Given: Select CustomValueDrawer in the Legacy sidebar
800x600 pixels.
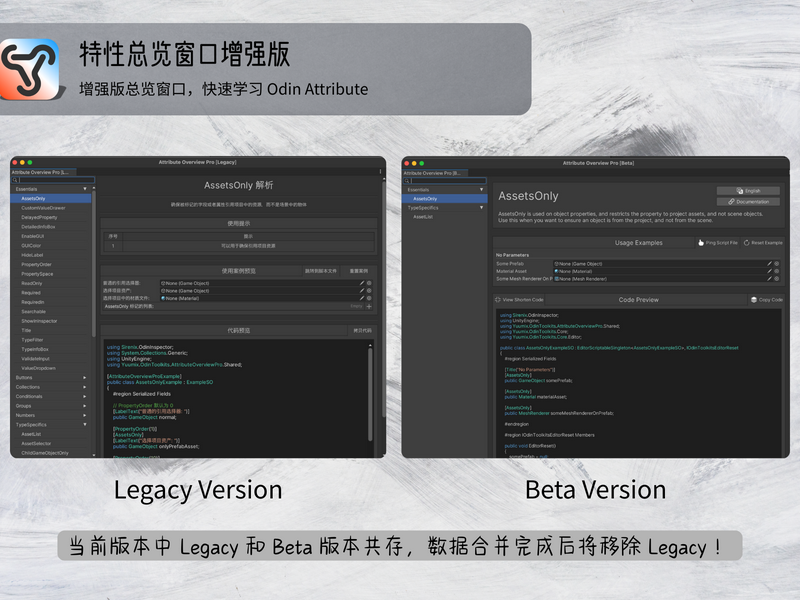Looking at the screenshot, I should point(51,208).
